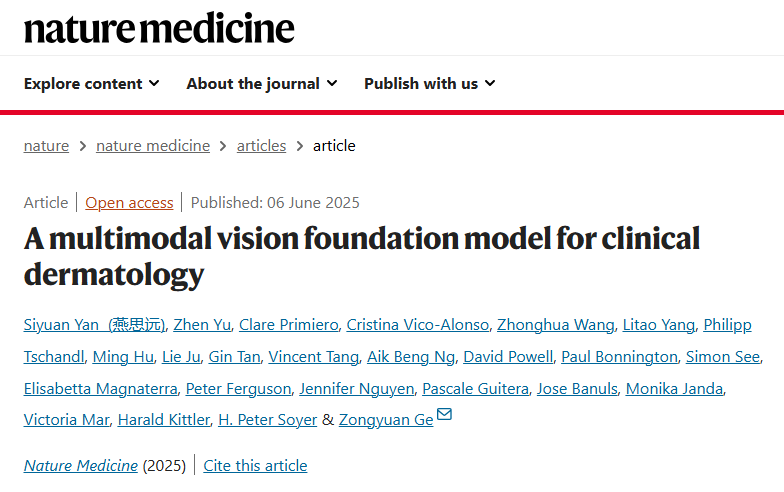
Task: Open the About the journal dropdown
Action: click(262, 84)
